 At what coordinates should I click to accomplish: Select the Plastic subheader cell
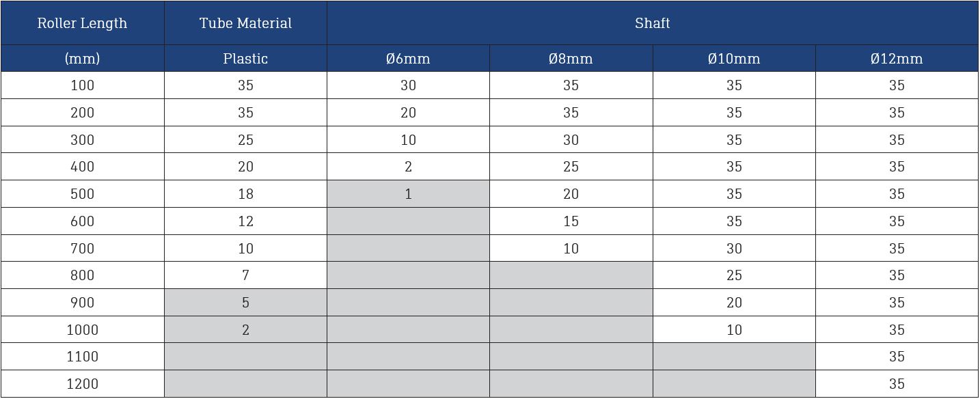(x=245, y=59)
